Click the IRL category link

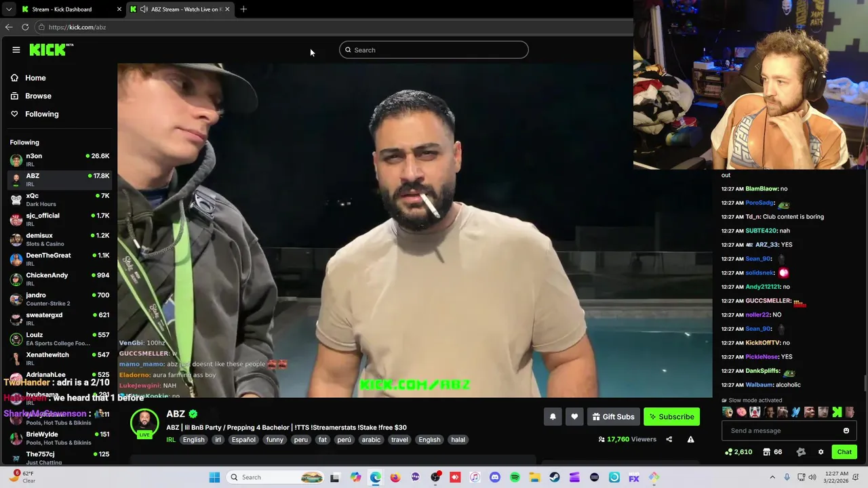[171, 440]
